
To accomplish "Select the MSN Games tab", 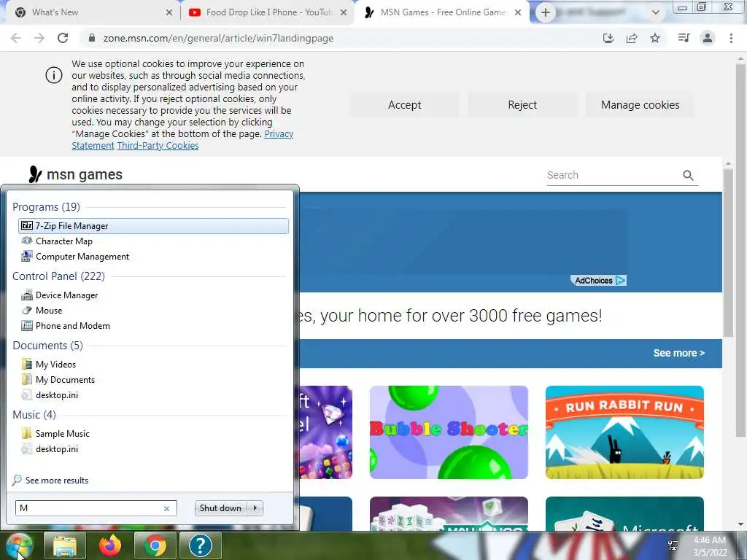I will [x=443, y=12].
